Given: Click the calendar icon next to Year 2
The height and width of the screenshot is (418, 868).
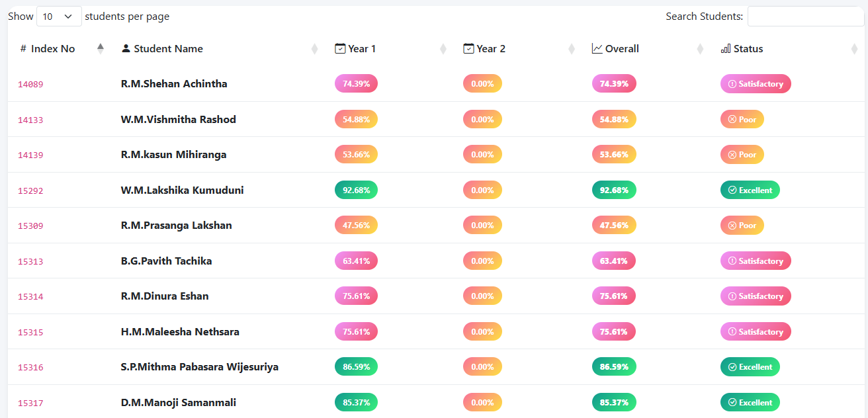Looking at the screenshot, I should [x=468, y=48].
